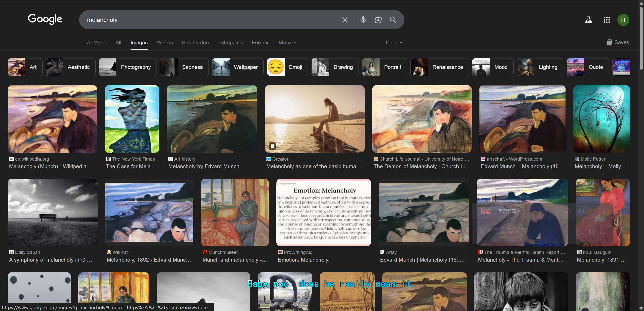Filter images by the Art chip
Image resolution: width=644 pixels, height=311 pixels.
point(25,67)
